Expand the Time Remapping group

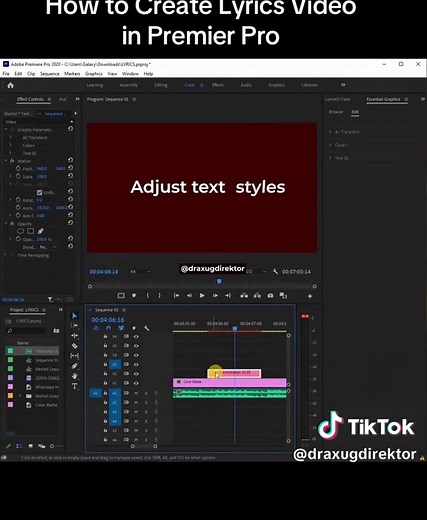point(5,255)
